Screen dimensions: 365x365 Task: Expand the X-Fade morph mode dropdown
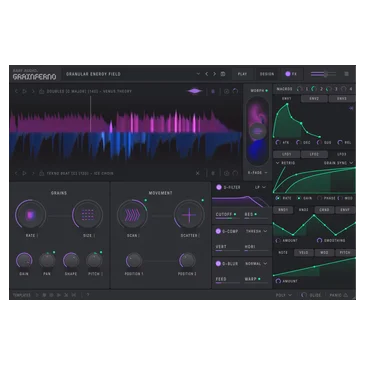tap(258, 173)
